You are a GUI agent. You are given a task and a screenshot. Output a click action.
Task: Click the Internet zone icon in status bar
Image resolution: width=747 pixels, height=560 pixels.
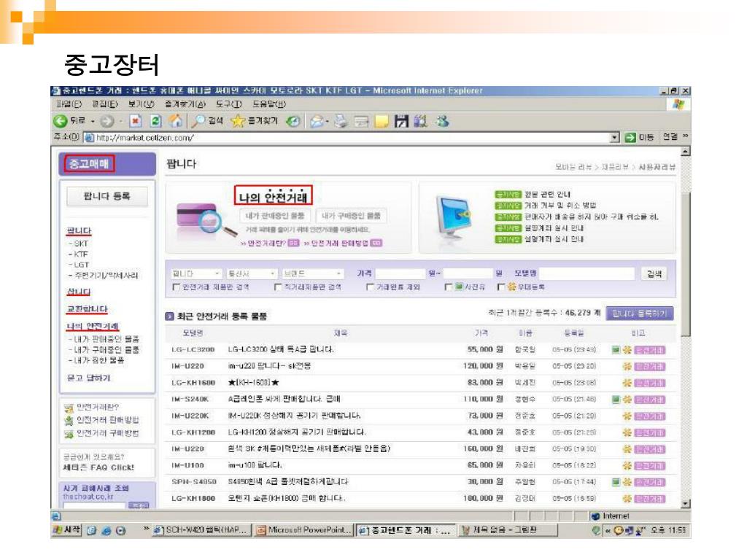pyautogui.click(x=595, y=516)
